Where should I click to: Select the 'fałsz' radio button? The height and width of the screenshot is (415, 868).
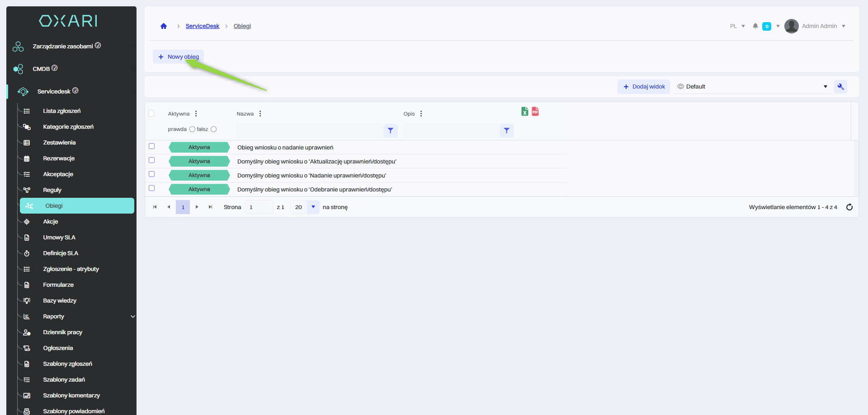click(214, 129)
